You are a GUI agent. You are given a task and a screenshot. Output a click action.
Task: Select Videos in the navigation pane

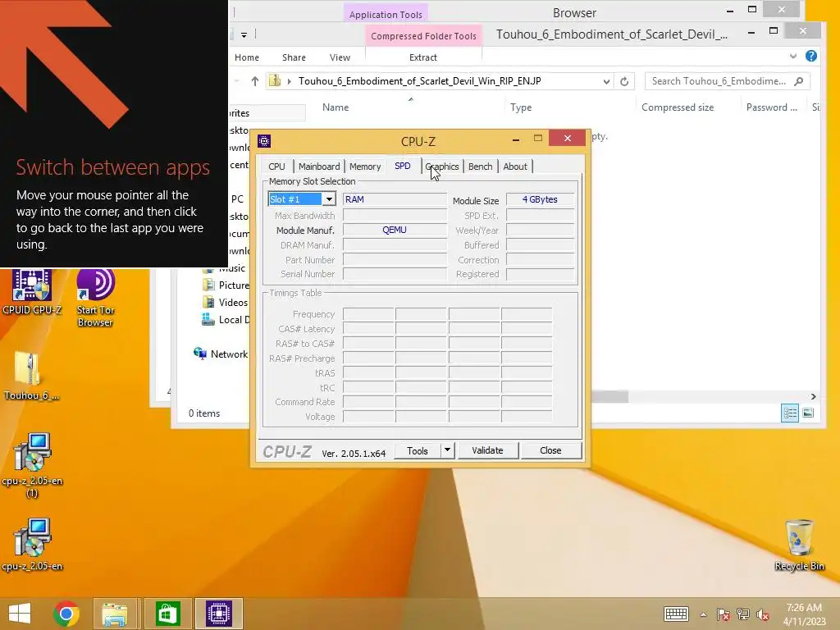225,303
